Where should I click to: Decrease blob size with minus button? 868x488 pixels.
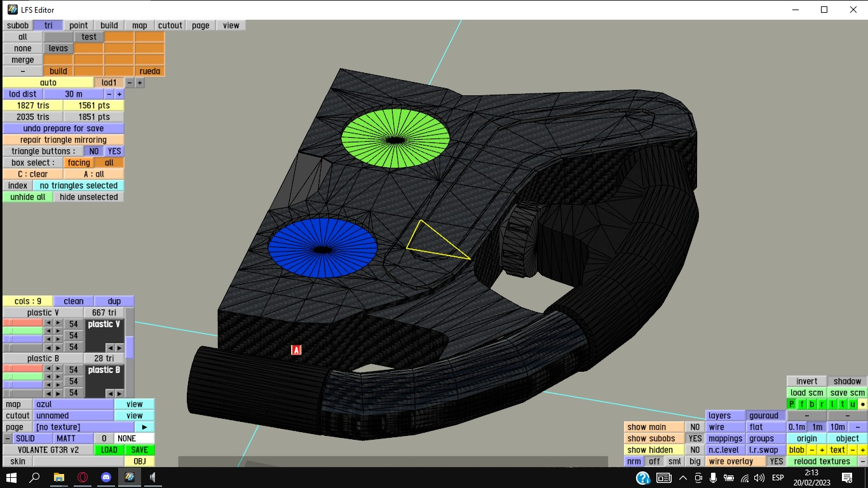tap(812, 450)
